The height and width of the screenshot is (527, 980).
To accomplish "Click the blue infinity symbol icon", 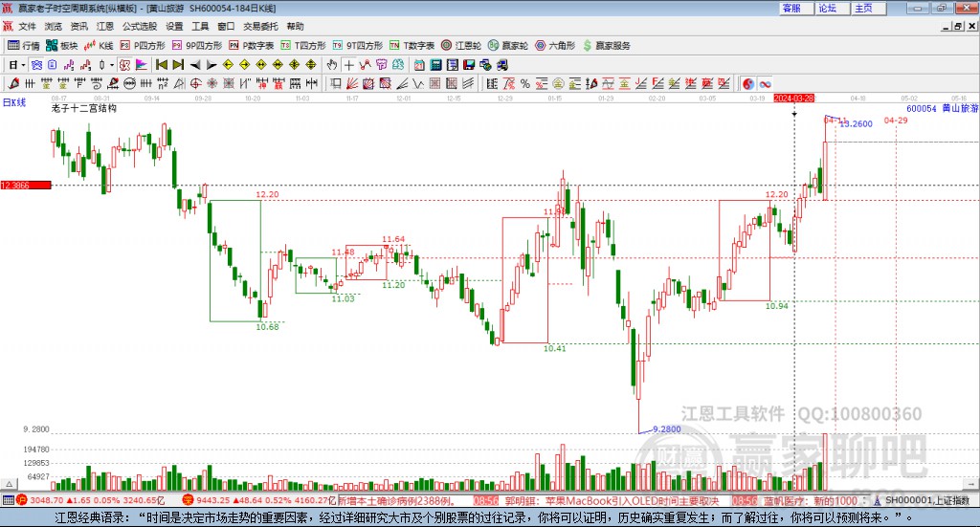I will [765, 83].
